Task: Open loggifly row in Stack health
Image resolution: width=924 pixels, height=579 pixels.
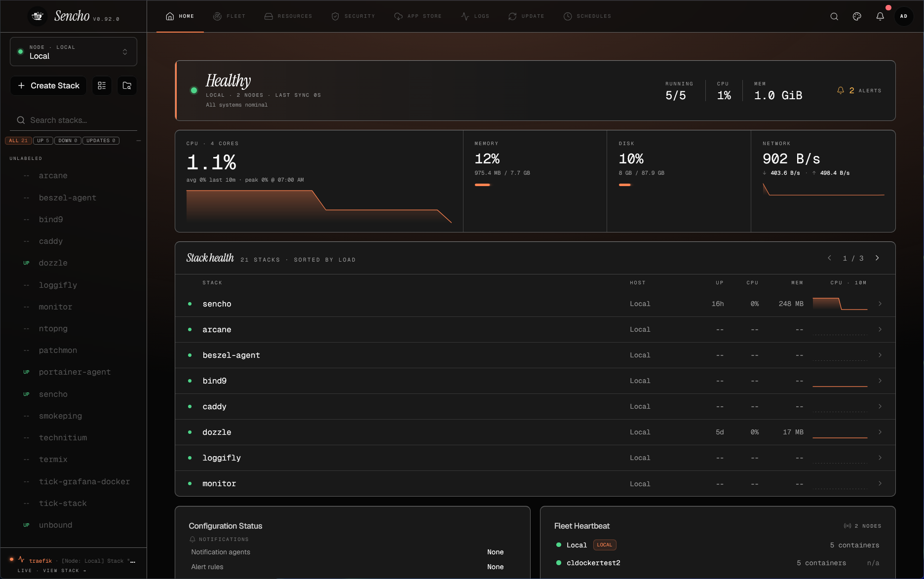Action: click(x=535, y=458)
